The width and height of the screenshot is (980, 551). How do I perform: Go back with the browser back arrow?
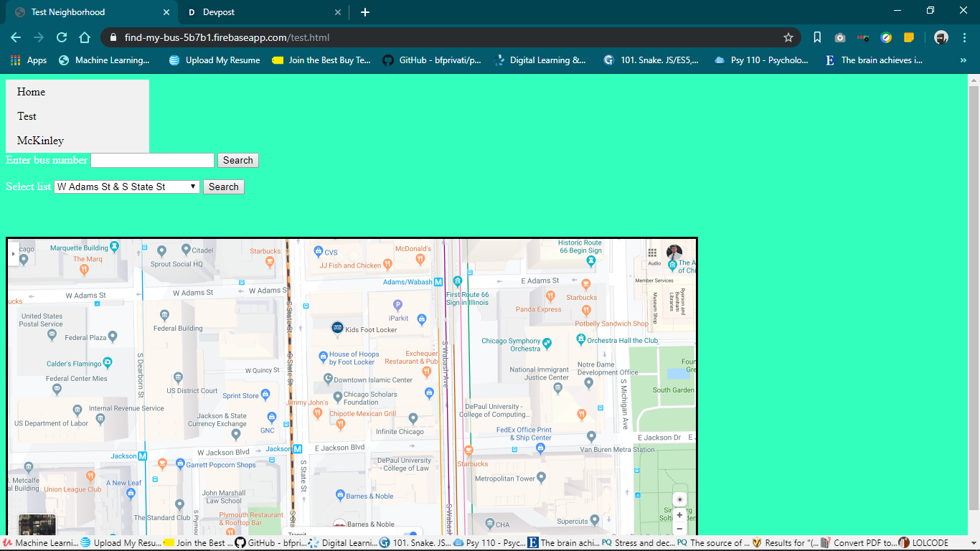(16, 37)
